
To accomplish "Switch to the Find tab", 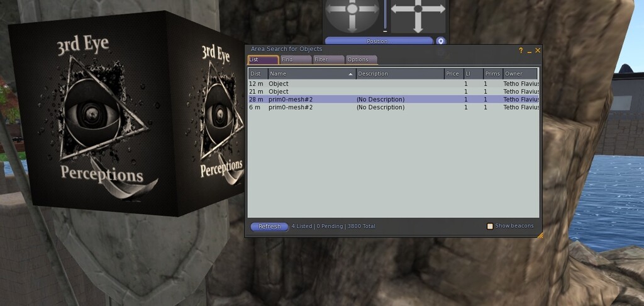I will [x=296, y=60].
